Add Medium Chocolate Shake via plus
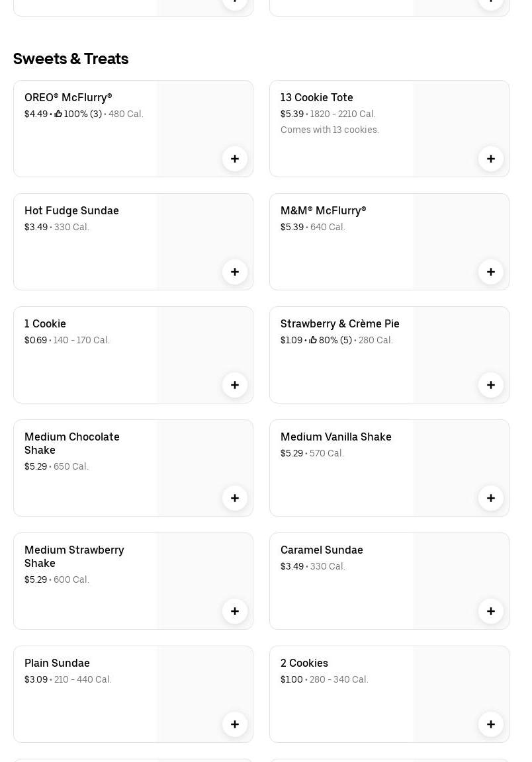Image resolution: width=532 pixels, height=762 pixels. coord(235,498)
